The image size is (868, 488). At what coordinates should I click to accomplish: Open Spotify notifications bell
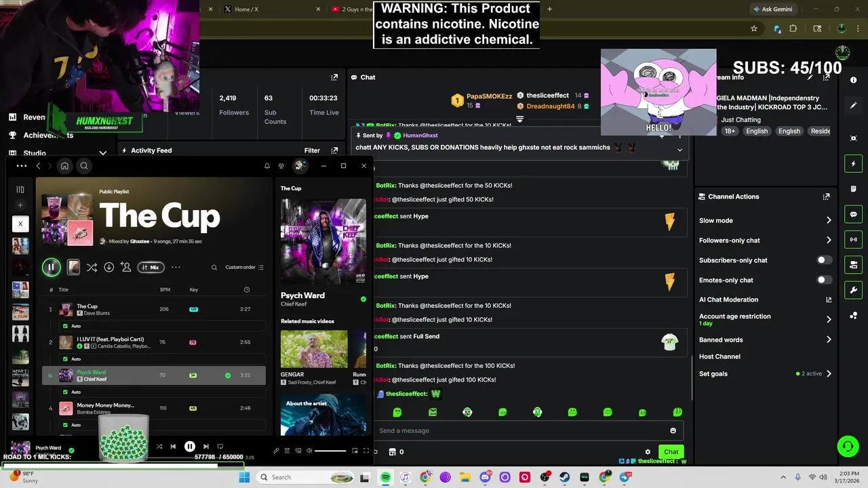pos(267,165)
